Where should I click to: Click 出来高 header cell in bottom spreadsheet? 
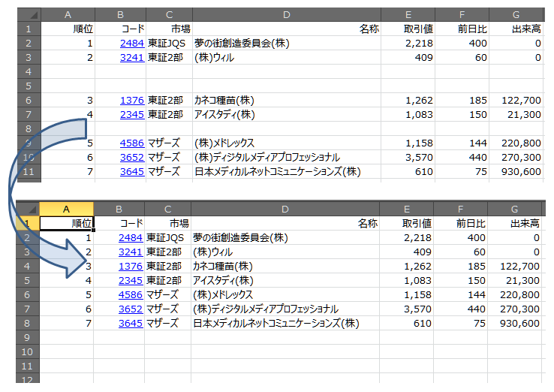tap(514, 223)
